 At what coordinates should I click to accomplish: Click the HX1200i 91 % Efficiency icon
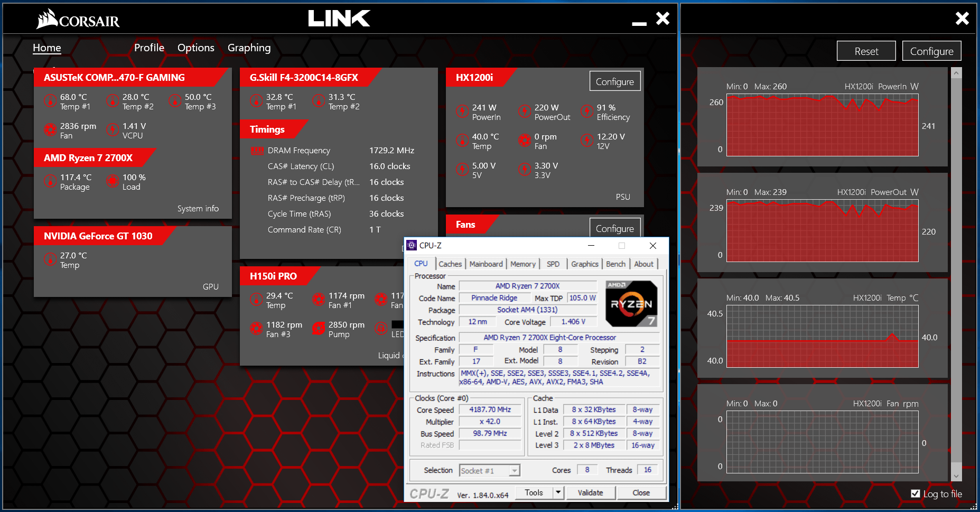[587, 111]
